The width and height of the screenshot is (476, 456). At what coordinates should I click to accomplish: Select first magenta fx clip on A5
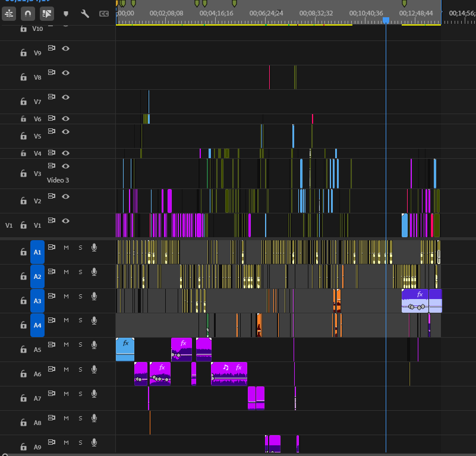pyautogui.click(x=181, y=349)
